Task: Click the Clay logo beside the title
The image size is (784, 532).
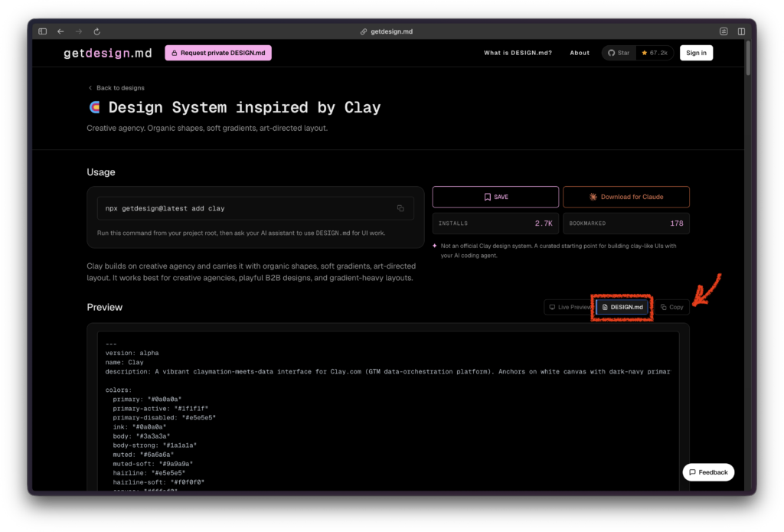Action: coord(94,107)
